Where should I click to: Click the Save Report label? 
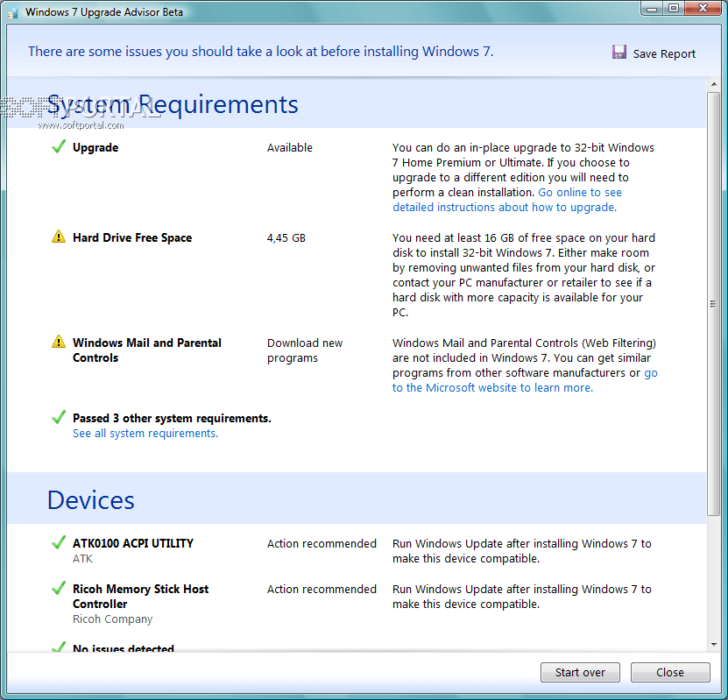click(664, 53)
